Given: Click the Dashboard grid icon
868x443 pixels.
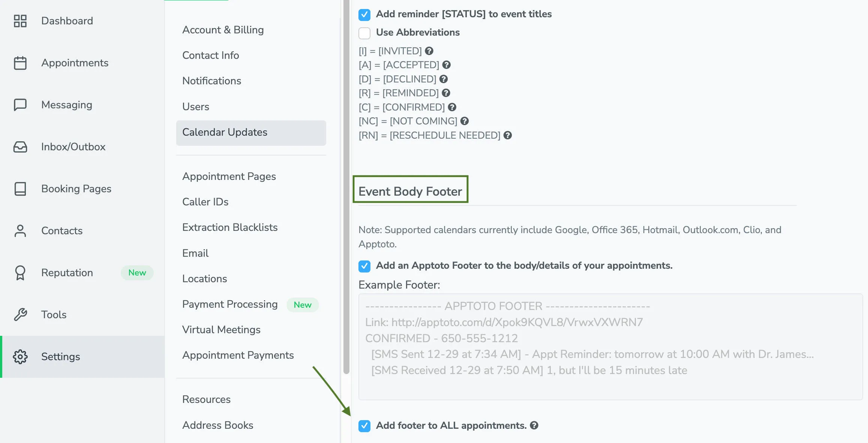Looking at the screenshot, I should (20, 21).
